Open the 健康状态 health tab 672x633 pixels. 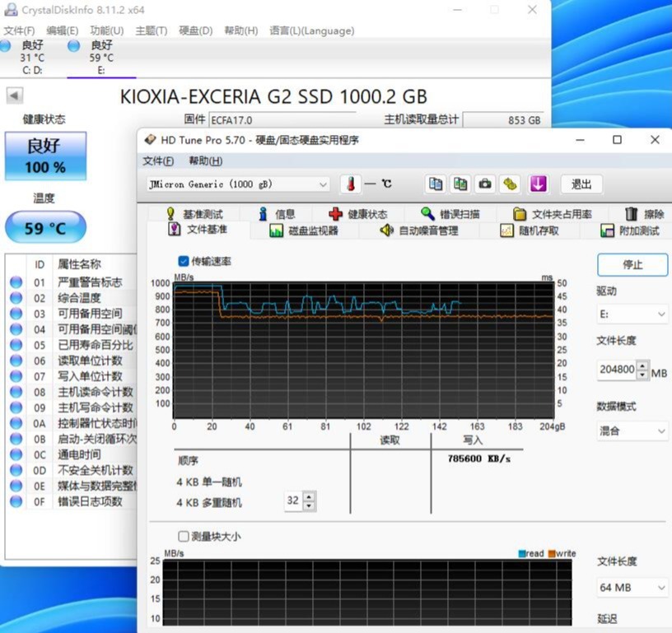(358, 214)
